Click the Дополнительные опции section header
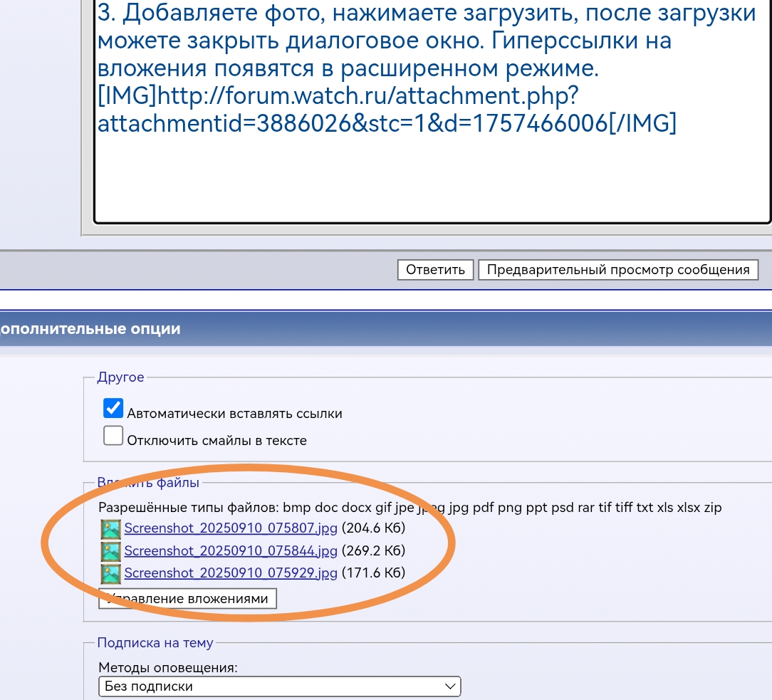Image resolution: width=772 pixels, height=700 pixels. tap(89, 329)
